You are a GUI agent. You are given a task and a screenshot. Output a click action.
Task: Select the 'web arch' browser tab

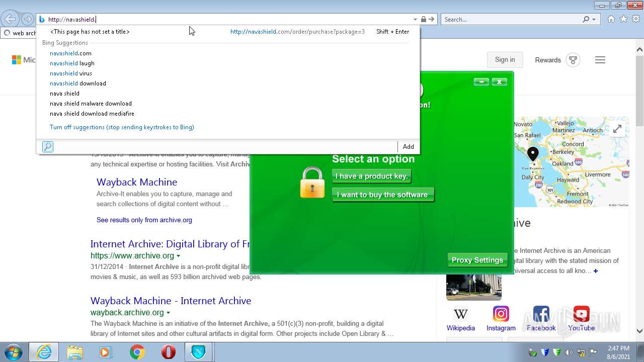[x=19, y=33]
